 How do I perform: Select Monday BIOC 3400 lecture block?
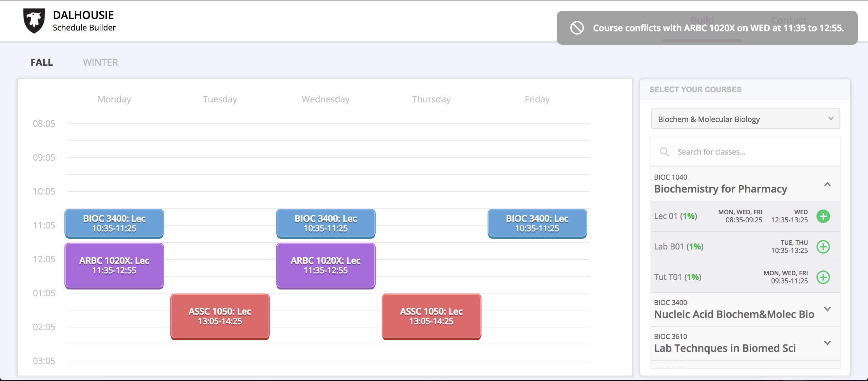114,223
